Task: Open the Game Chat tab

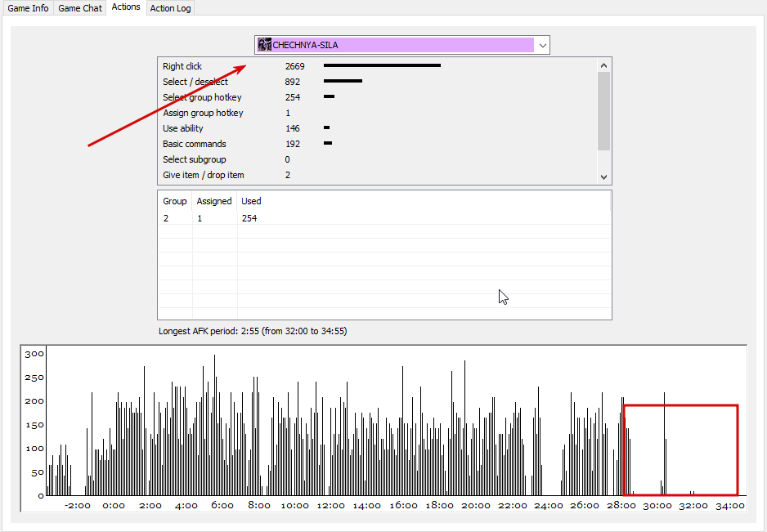Action: tap(80, 8)
